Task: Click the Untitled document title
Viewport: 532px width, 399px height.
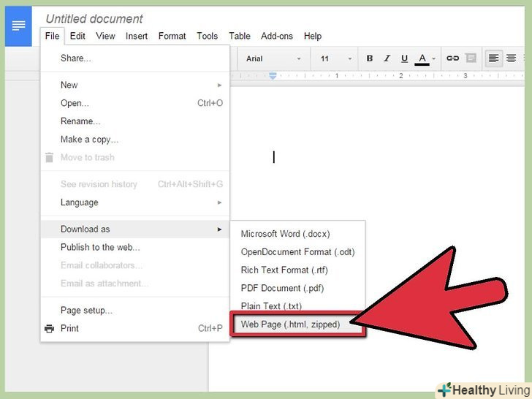Action: (94, 19)
